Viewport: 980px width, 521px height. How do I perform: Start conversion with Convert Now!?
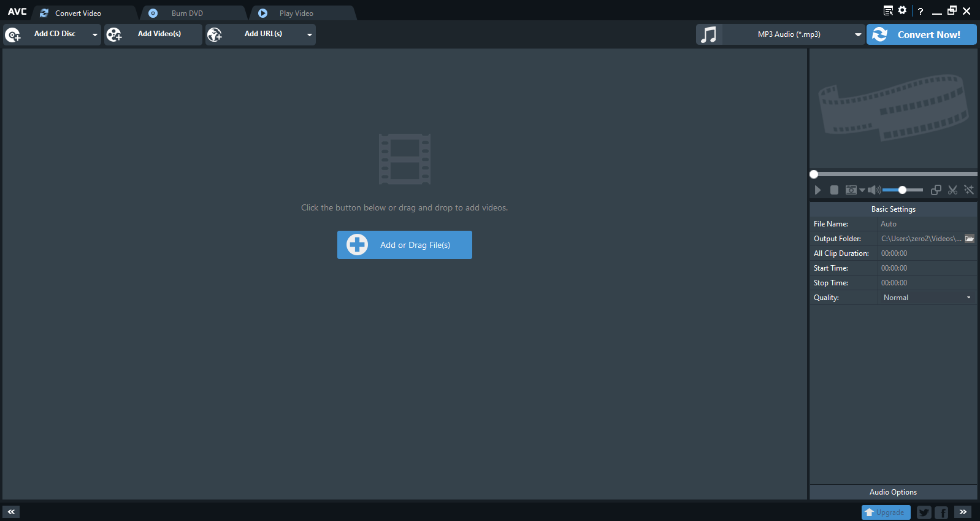pos(922,34)
